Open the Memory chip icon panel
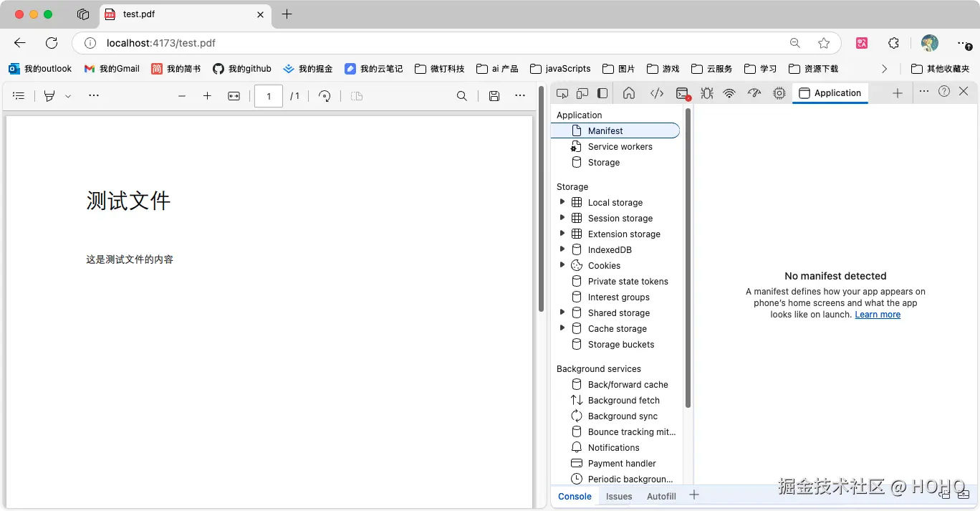 tap(779, 93)
